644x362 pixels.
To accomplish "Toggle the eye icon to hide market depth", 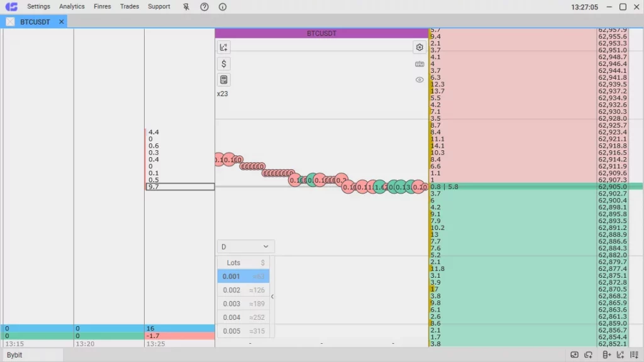I will (419, 80).
